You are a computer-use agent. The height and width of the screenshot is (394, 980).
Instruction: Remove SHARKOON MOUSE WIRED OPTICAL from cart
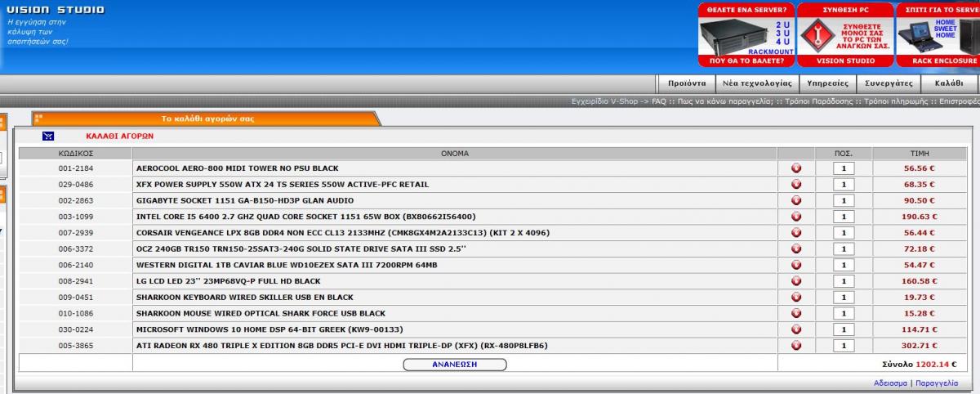[x=796, y=313]
